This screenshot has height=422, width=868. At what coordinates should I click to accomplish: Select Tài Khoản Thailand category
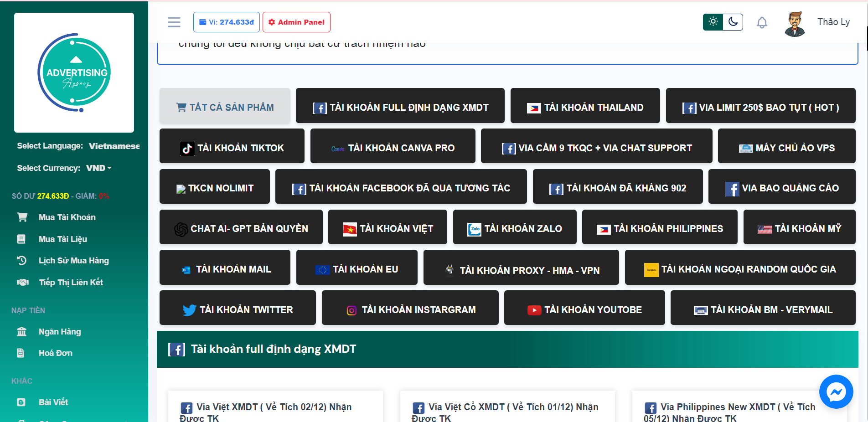[x=585, y=106]
